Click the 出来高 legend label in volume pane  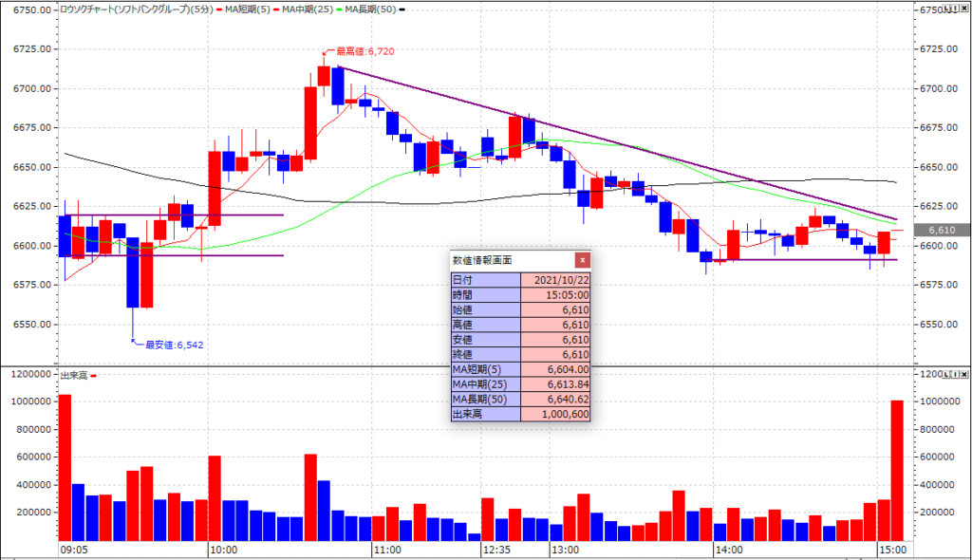(x=74, y=375)
